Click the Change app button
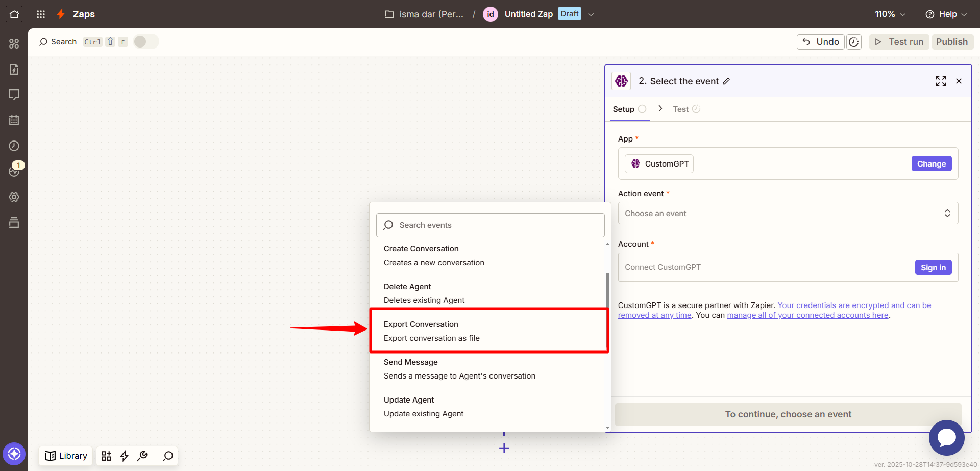This screenshot has width=980, height=471. [932, 163]
